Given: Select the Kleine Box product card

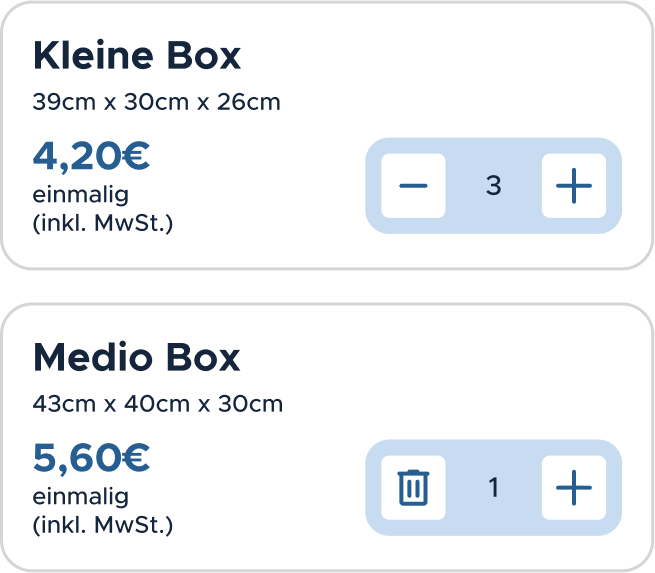Looking at the screenshot, I should click(327, 135).
